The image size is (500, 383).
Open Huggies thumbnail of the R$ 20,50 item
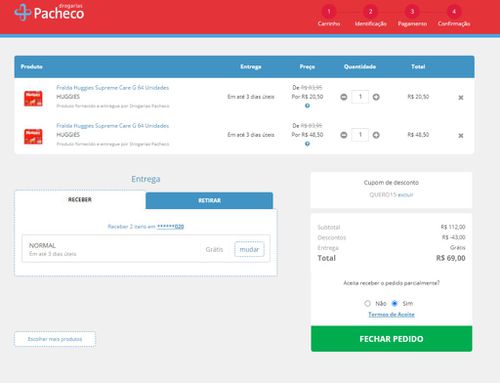[x=33, y=98]
